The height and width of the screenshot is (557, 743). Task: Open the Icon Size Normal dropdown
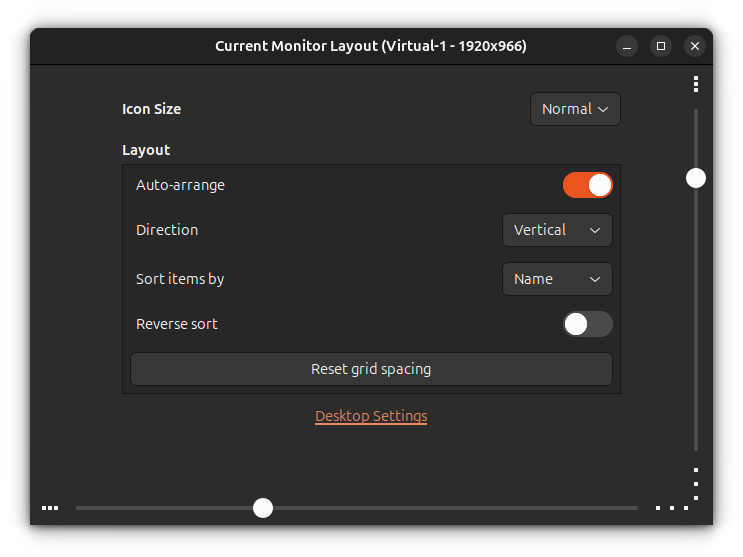point(575,109)
